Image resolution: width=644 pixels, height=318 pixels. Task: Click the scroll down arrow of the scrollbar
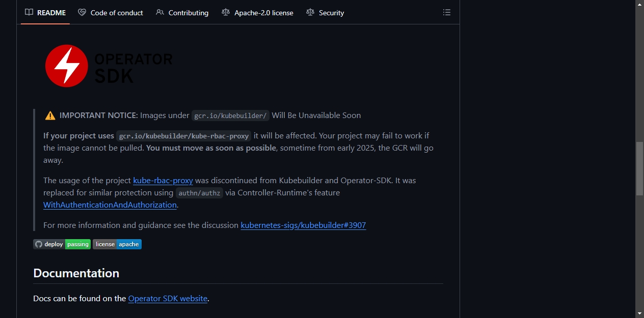pyautogui.click(x=639, y=313)
